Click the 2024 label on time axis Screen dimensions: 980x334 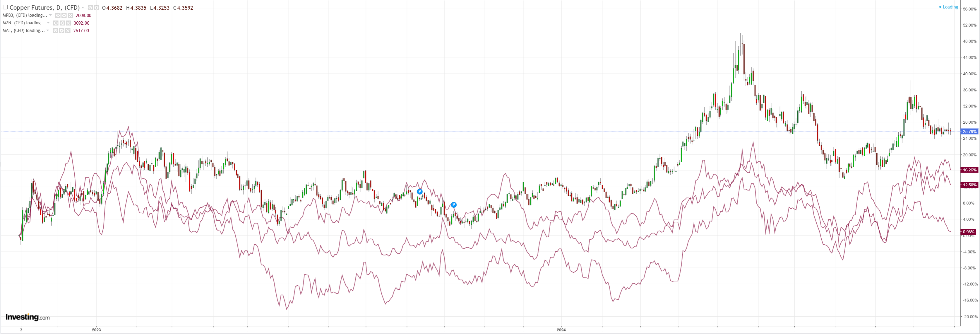pyautogui.click(x=561, y=330)
